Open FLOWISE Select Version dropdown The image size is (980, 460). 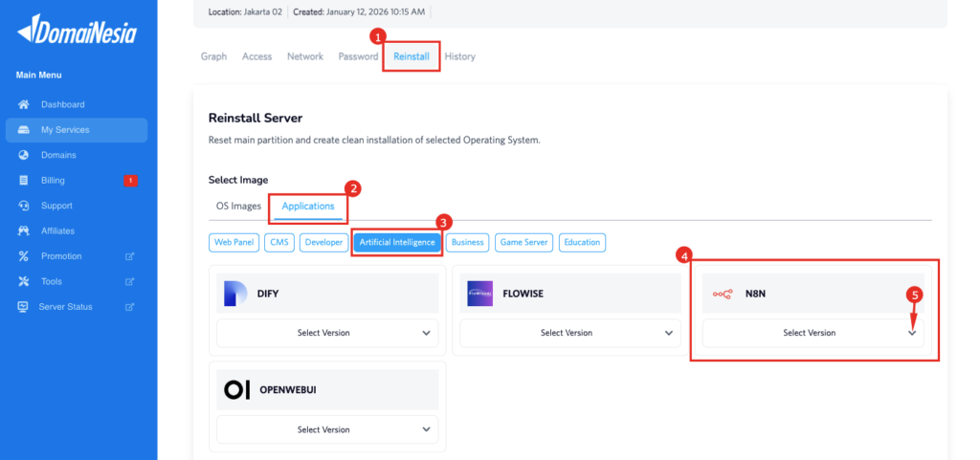pyautogui.click(x=570, y=333)
